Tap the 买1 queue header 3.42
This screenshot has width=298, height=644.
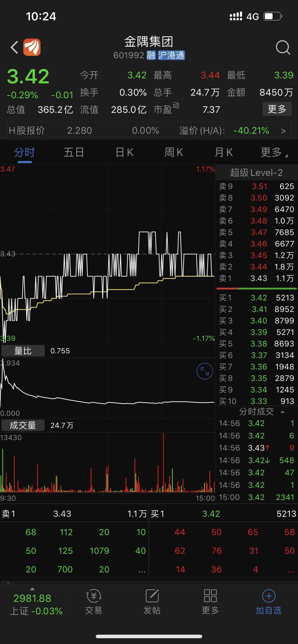coord(223,514)
